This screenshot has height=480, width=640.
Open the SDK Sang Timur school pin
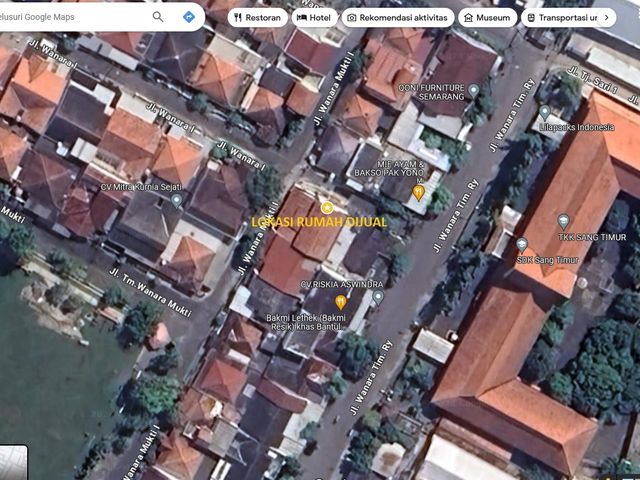pyautogui.click(x=522, y=245)
